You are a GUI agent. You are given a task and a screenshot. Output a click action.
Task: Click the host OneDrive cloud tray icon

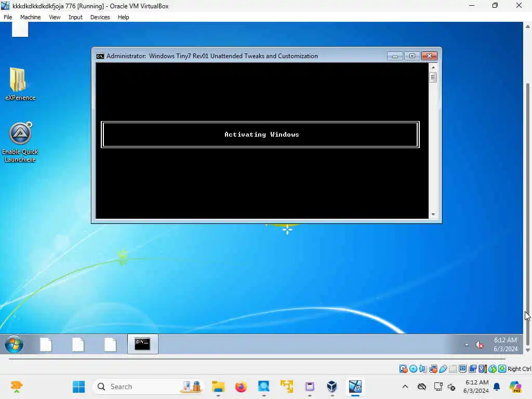[422, 387]
